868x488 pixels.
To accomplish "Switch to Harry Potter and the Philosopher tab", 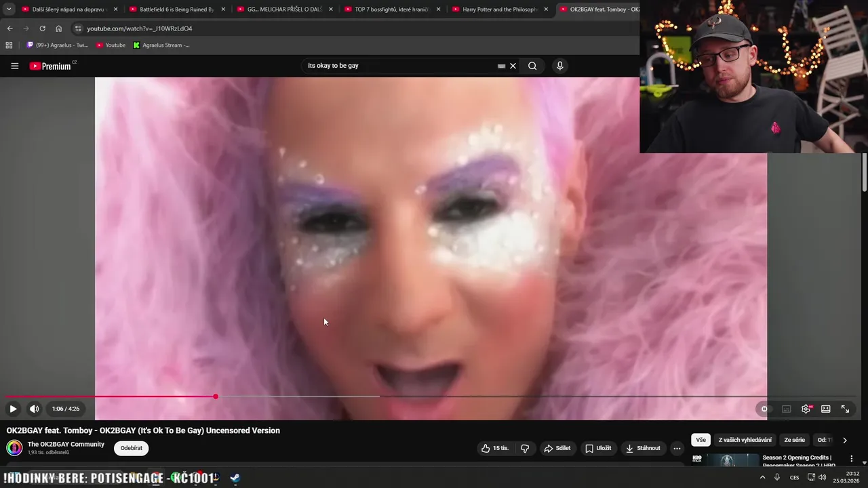I will tap(499, 9).
